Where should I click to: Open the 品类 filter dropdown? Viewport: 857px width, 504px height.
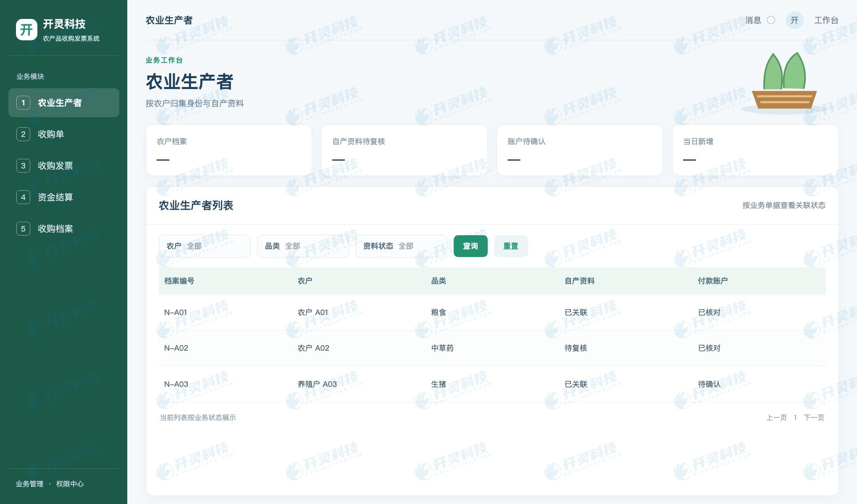(303, 246)
